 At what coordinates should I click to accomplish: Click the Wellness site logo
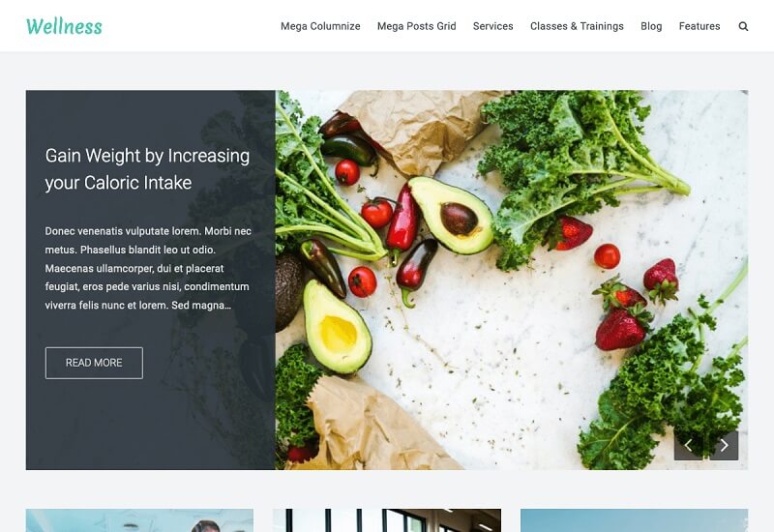64,26
